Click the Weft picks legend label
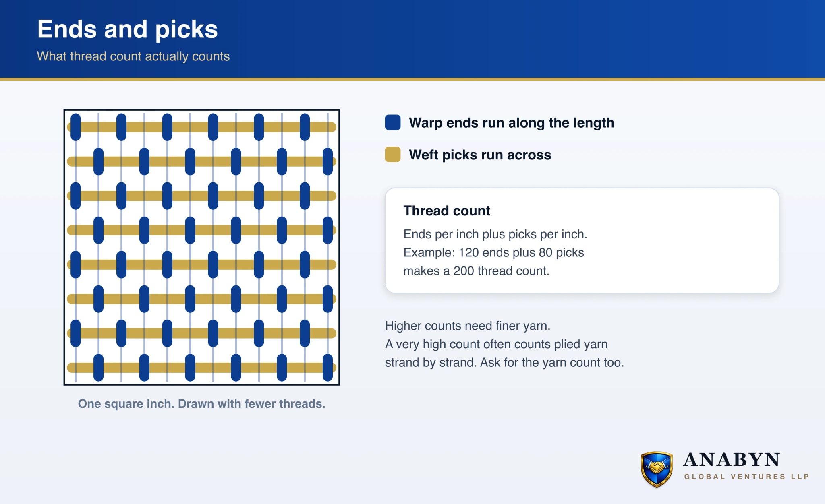The height and width of the screenshot is (504, 825). pyautogui.click(x=480, y=155)
